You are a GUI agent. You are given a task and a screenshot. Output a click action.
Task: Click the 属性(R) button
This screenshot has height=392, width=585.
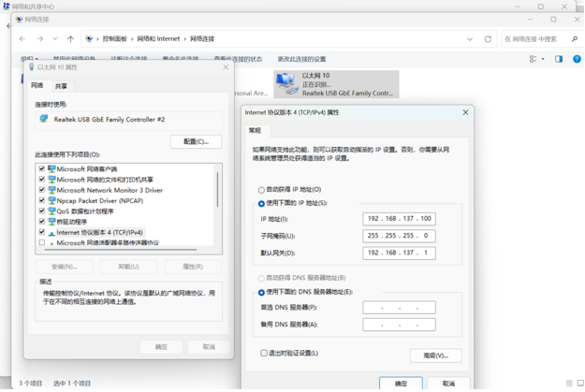pos(193,267)
